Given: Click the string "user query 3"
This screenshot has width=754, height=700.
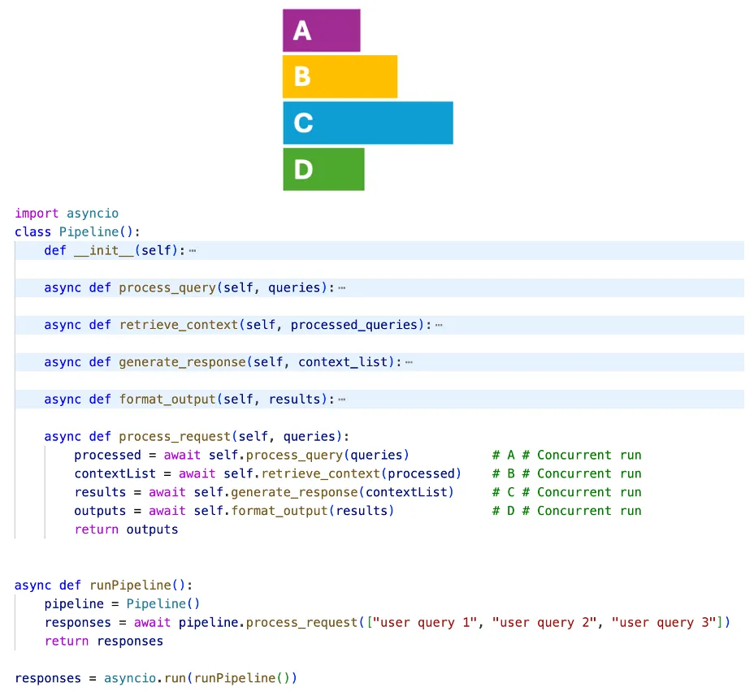Looking at the screenshot, I should [x=664, y=623].
